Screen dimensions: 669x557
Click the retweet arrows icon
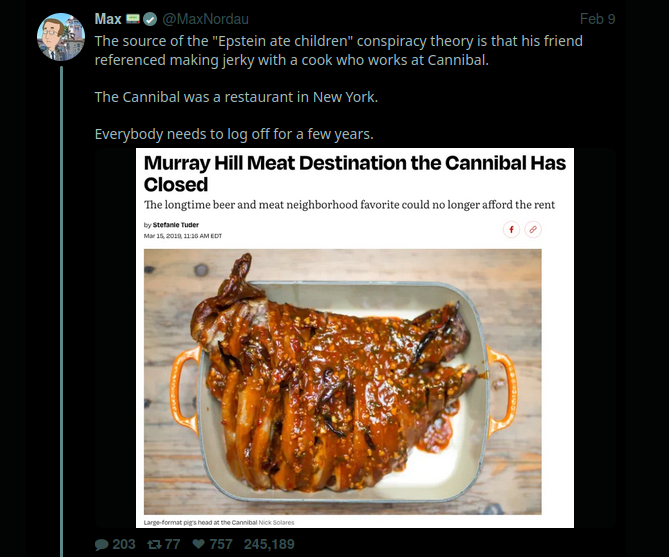[154, 545]
